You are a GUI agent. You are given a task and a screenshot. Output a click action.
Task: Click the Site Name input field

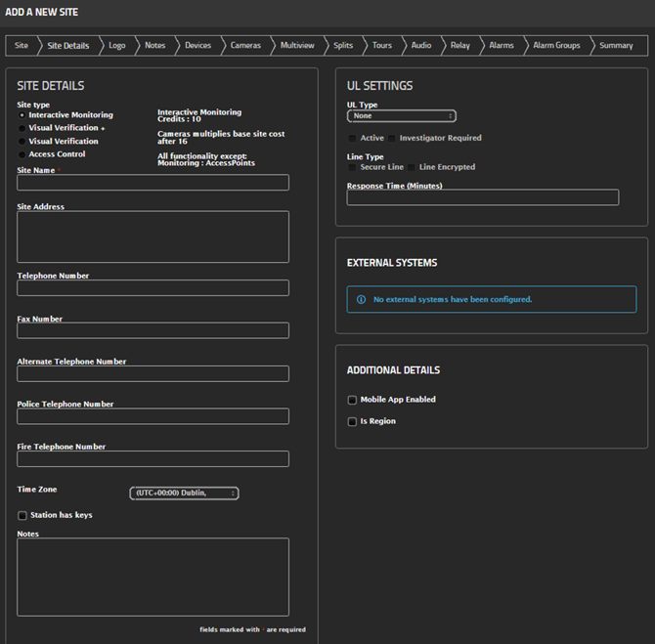pos(153,183)
